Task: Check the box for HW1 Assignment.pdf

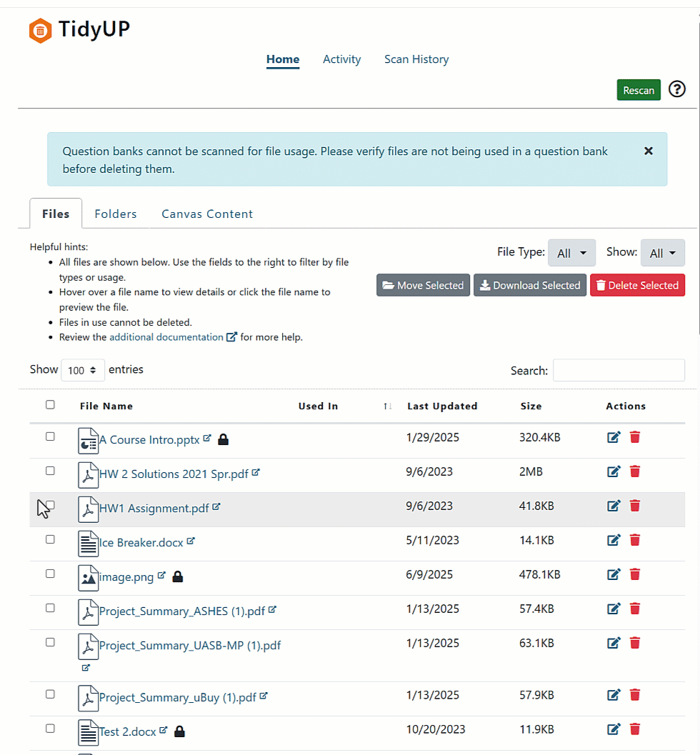Action: [50, 505]
